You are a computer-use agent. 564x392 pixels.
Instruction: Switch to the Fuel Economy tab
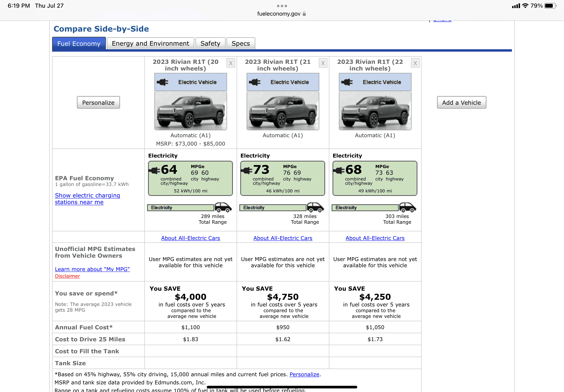79,44
